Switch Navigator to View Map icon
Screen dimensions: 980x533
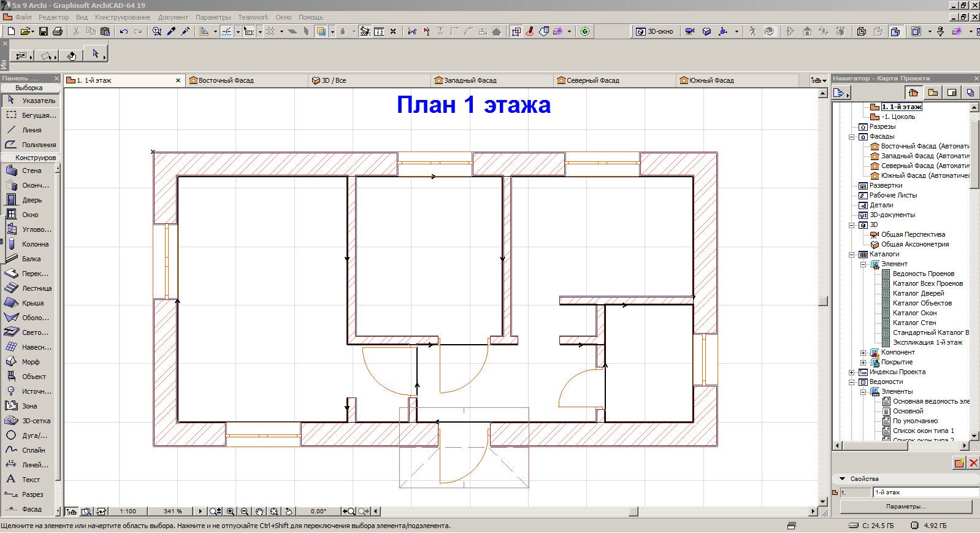click(933, 93)
